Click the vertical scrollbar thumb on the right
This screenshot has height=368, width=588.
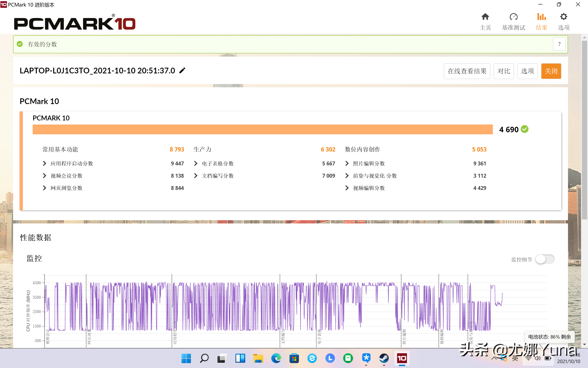(x=584, y=130)
